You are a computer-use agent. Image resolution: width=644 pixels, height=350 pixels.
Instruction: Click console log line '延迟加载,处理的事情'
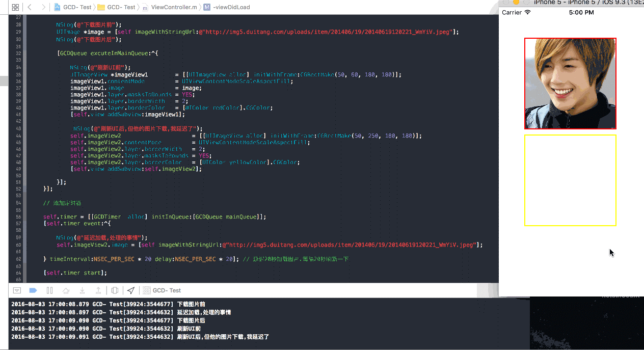click(x=121, y=312)
